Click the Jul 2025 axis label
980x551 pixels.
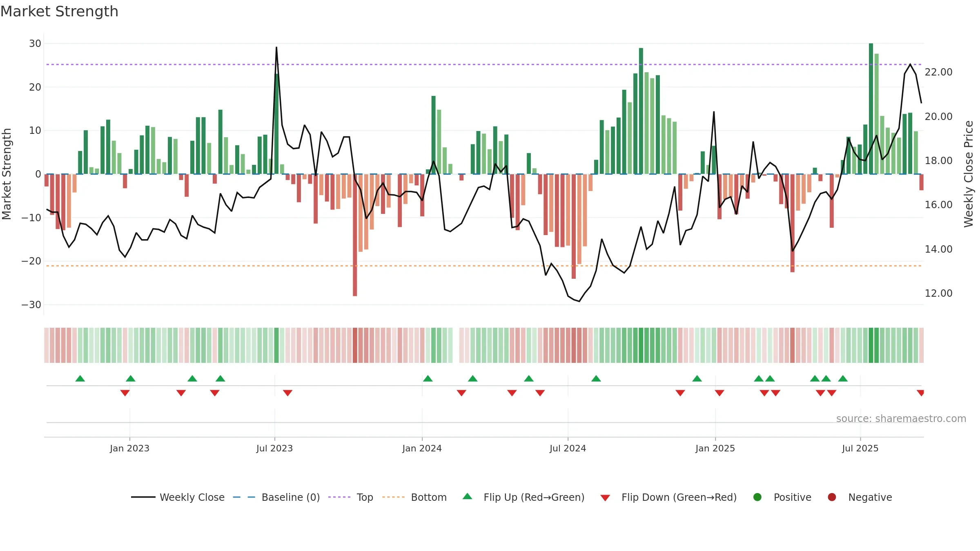[x=860, y=448]
